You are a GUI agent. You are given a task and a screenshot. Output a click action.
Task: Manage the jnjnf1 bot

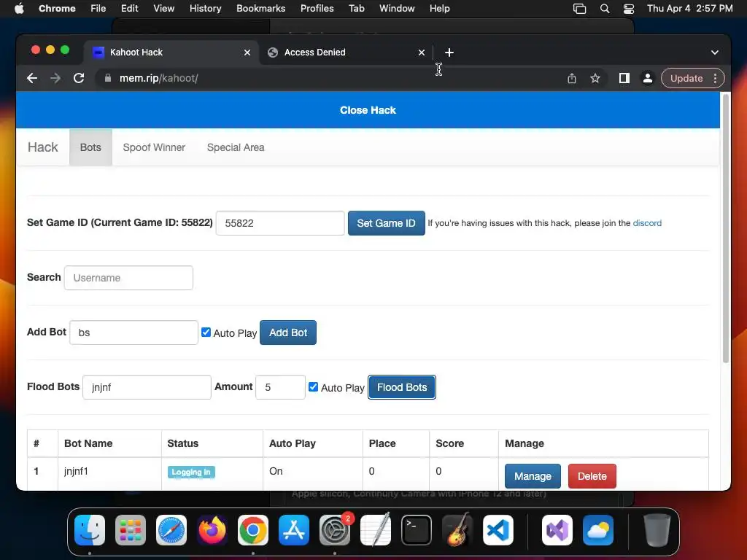(533, 476)
